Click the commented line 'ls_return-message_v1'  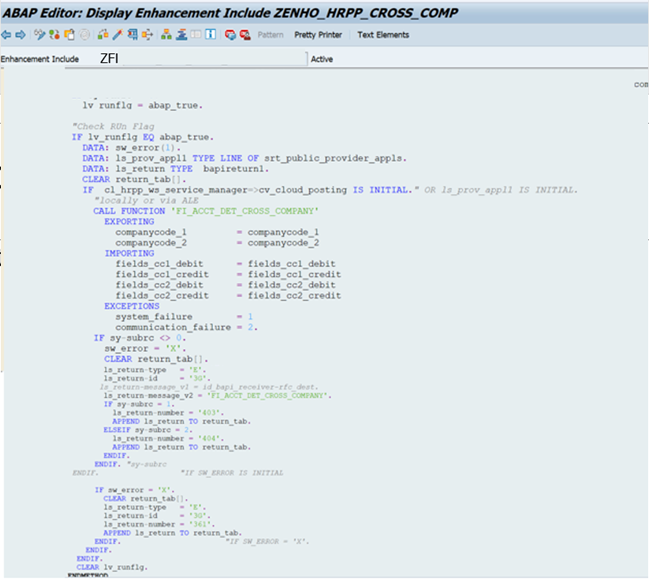pos(209,387)
